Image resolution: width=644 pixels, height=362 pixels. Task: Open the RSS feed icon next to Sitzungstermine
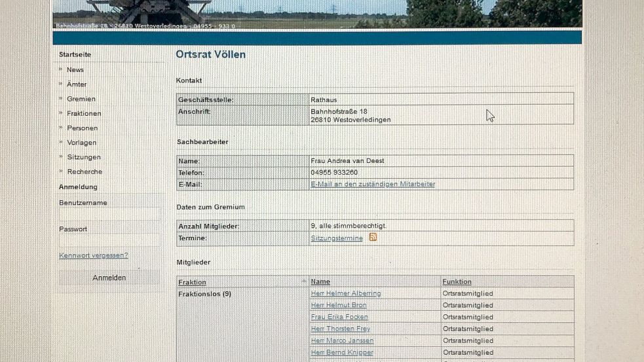373,237
